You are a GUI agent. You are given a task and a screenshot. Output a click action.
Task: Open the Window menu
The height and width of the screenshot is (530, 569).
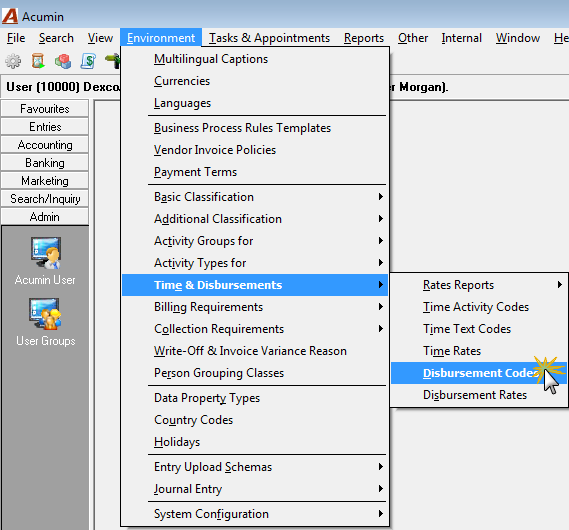coord(518,38)
